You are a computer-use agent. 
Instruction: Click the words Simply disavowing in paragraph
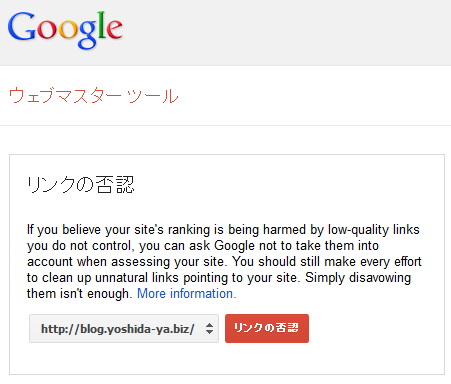coord(358,278)
